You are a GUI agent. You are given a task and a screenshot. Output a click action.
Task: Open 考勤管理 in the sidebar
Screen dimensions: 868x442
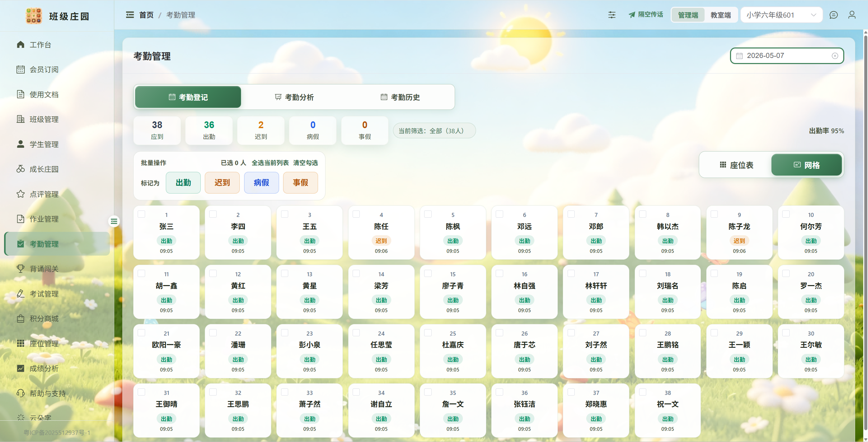click(x=57, y=244)
